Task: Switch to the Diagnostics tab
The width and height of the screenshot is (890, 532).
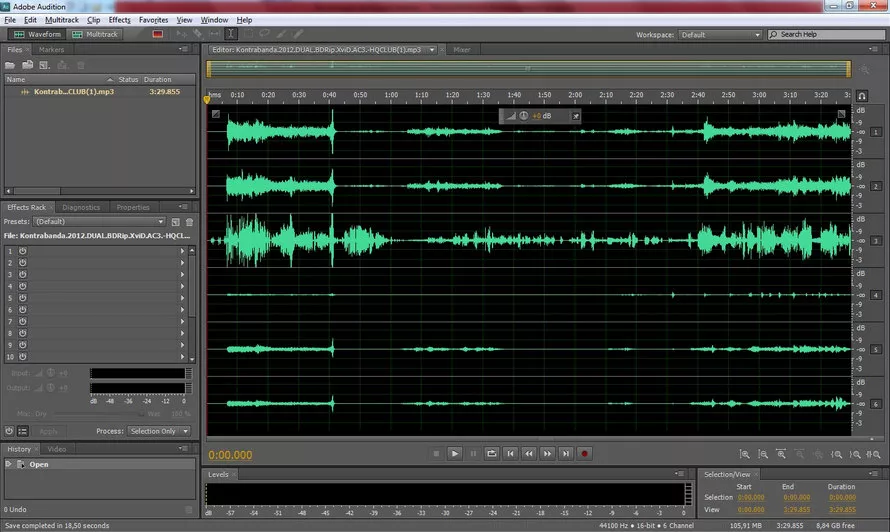Action: [81, 207]
